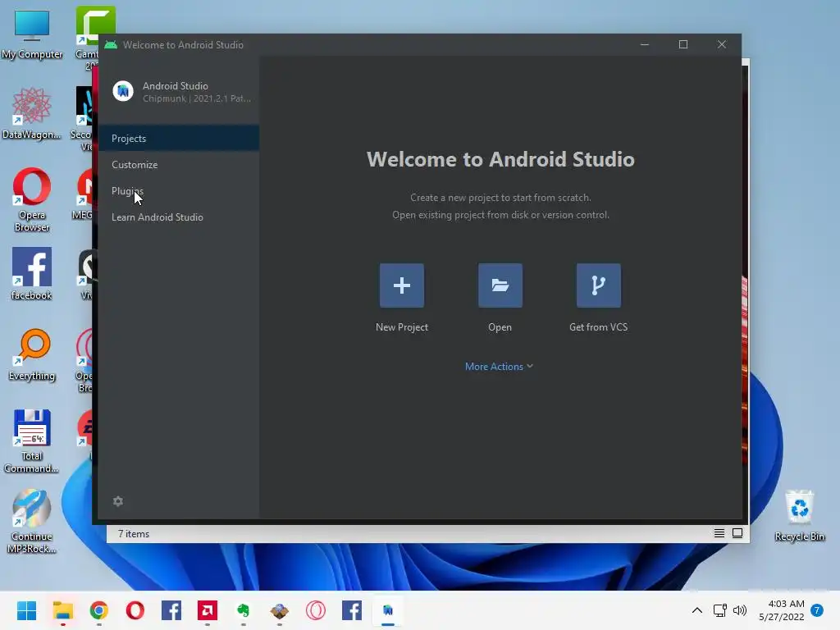Open the volume control tray icon
840x630 pixels.
tap(740, 610)
